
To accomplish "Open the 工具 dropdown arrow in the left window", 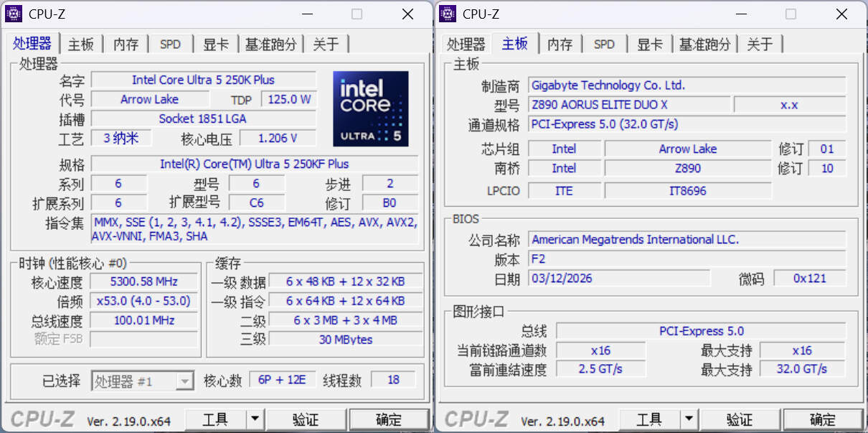I will 255,419.
